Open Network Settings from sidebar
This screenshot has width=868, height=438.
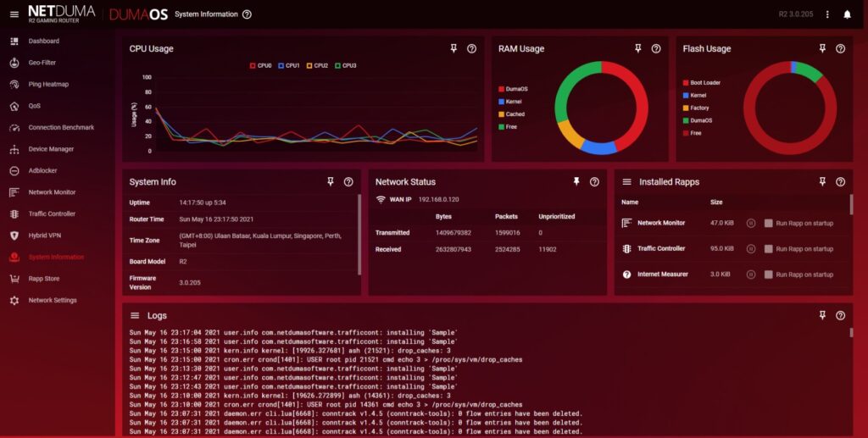point(53,300)
